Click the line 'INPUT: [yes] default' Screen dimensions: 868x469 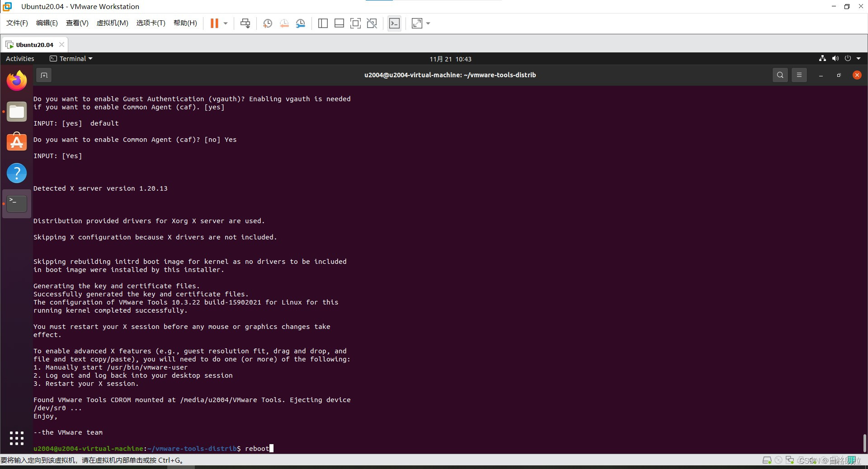(x=76, y=123)
